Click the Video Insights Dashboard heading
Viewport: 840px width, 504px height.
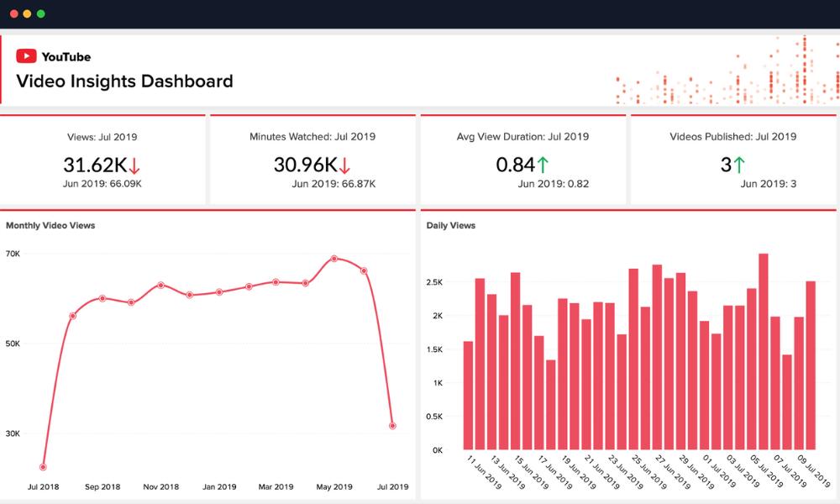pos(123,81)
